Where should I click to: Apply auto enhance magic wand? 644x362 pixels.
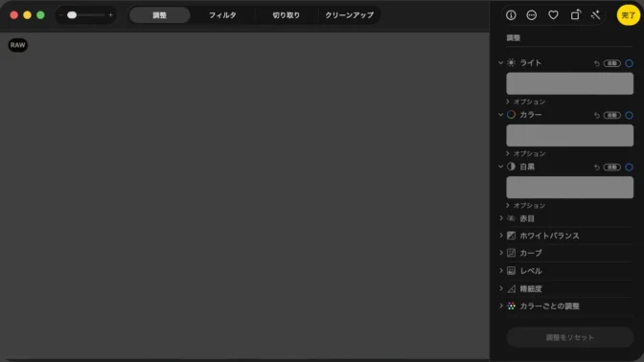pyautogui.click(x=595, y=15)
